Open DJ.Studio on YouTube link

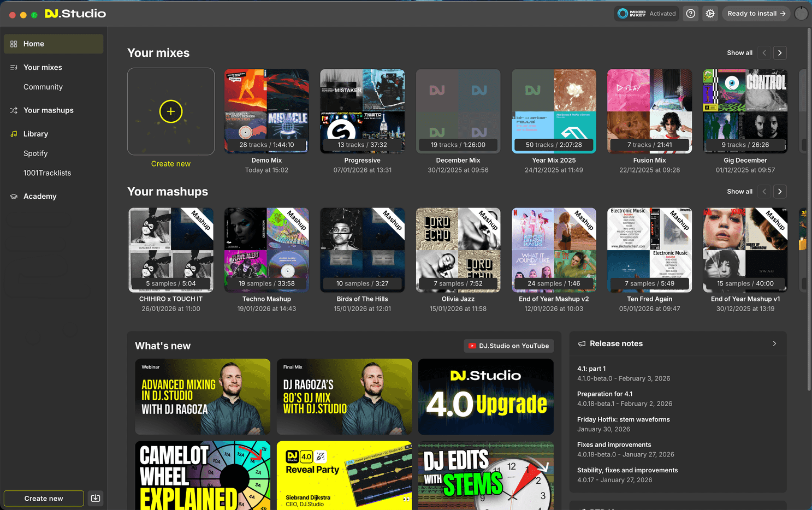click(x=508, y=346)
